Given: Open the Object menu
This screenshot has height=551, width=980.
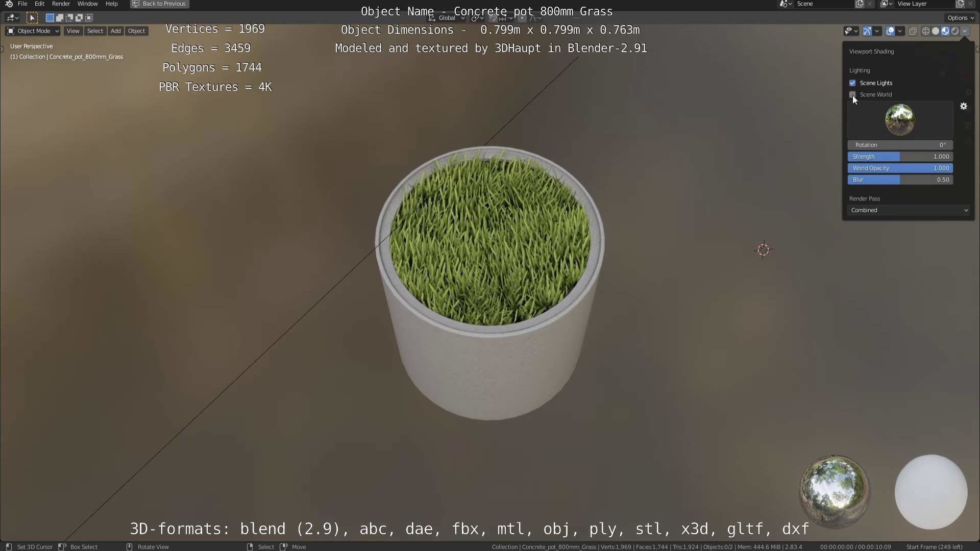Looking at the screenshot, I should click(136, 31).
